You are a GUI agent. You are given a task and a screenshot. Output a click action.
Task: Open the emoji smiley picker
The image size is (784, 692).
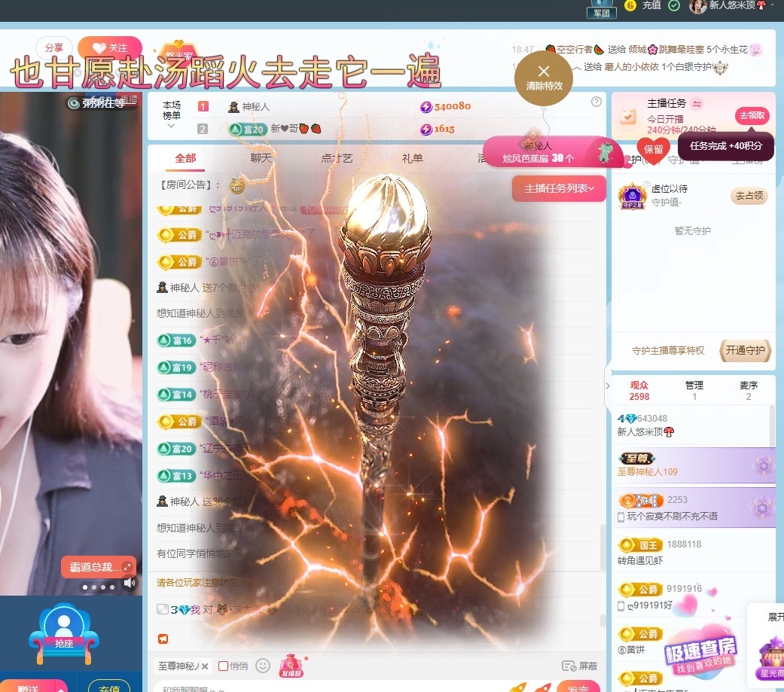tap(263, 666)
